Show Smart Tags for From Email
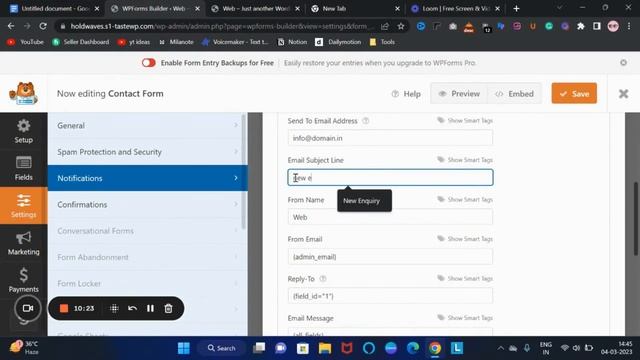Screen dimensions: 640x360 coord(465,238)
